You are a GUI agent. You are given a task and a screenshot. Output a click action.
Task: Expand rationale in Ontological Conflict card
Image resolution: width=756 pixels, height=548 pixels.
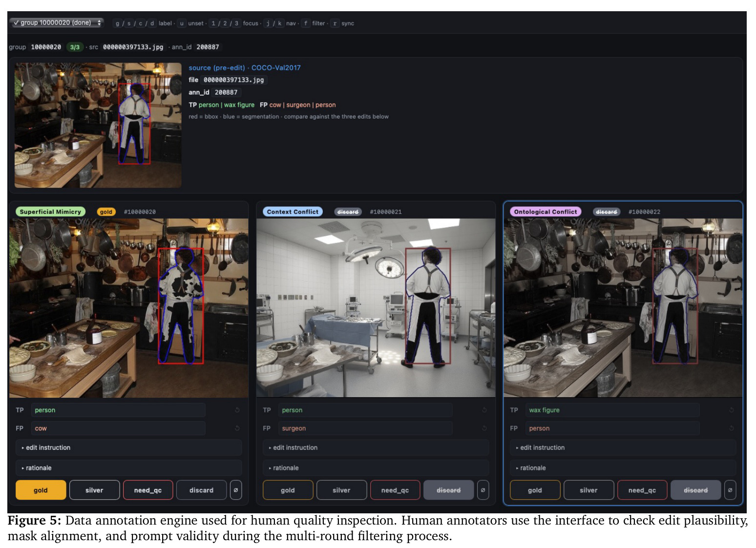pyautogui.click(x=623, y=468)
